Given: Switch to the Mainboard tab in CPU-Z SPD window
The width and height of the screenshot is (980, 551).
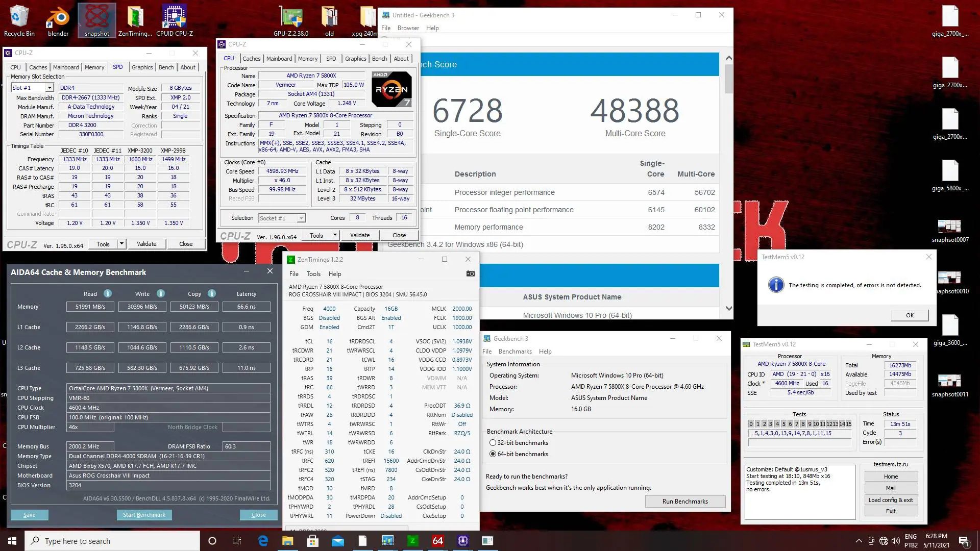Looking at the screenshot, I should pos(66,67).
